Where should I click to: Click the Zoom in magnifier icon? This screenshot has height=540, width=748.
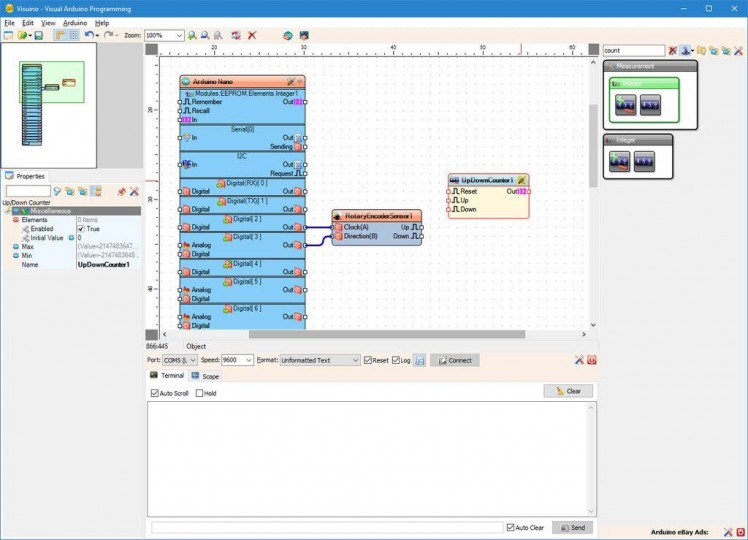[x=192, y=35]
